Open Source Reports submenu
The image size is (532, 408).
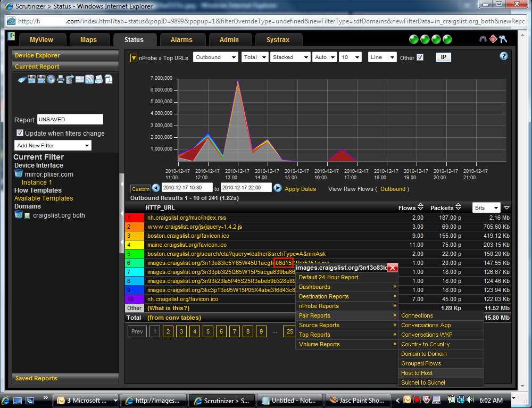pos(347,325)
